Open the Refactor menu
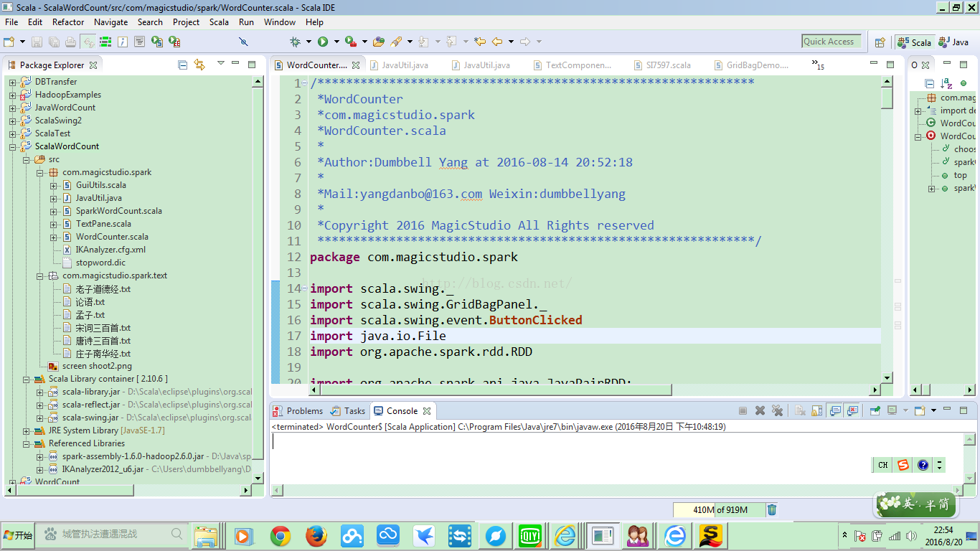The height and width of the screenshot is (551, 980). pos(68,22)
